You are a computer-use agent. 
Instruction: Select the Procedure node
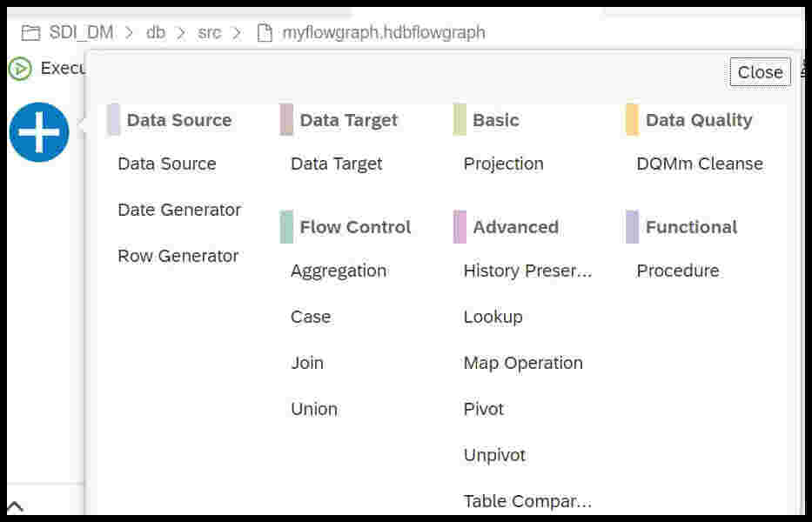pos(678,271)
